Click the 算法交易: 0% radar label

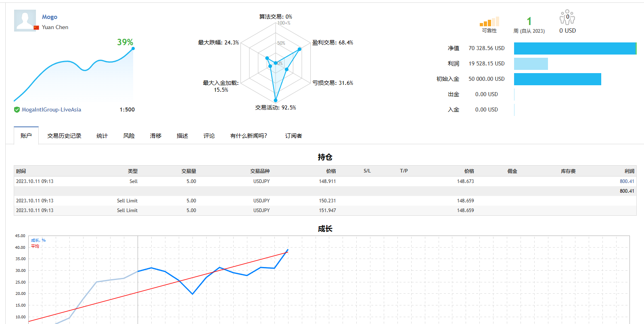click(276, 17)
